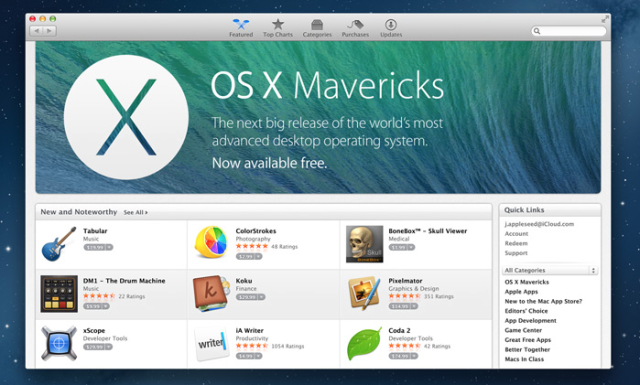Show the Purchases tab
Image resolution: width=640 pixels, height=385 pixels.
click(x=355, y=28)
